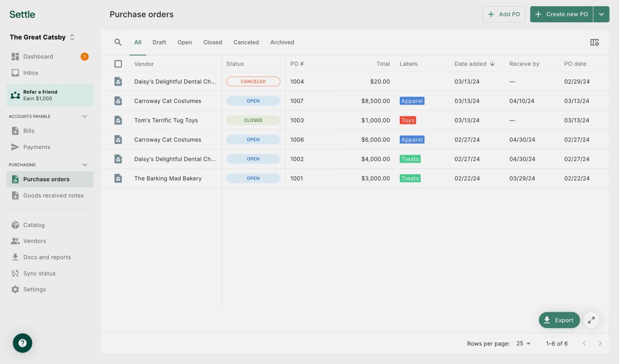Collapse the Purchasing section chevron
Viewport: 619px width, 364px height.
(x=85, y=165)
